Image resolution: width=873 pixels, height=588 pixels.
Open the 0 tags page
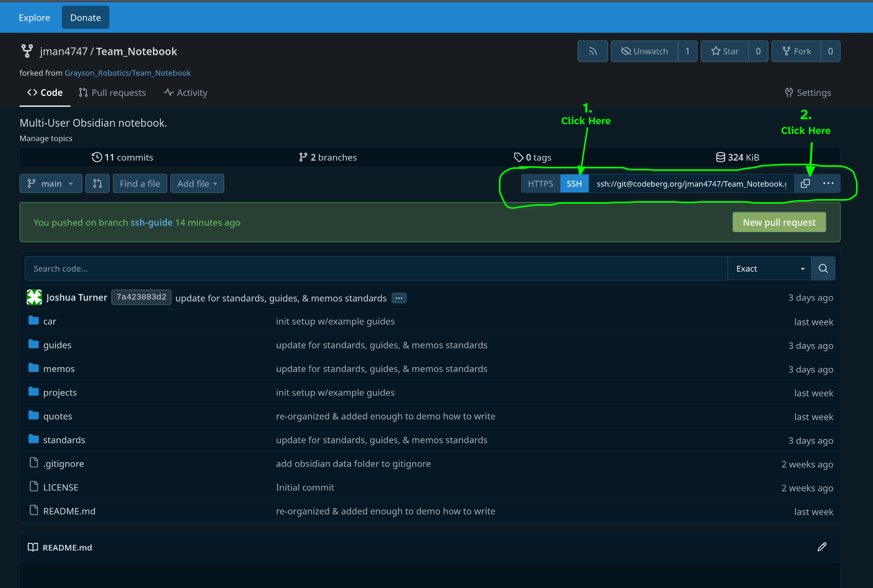coord(533,158)
